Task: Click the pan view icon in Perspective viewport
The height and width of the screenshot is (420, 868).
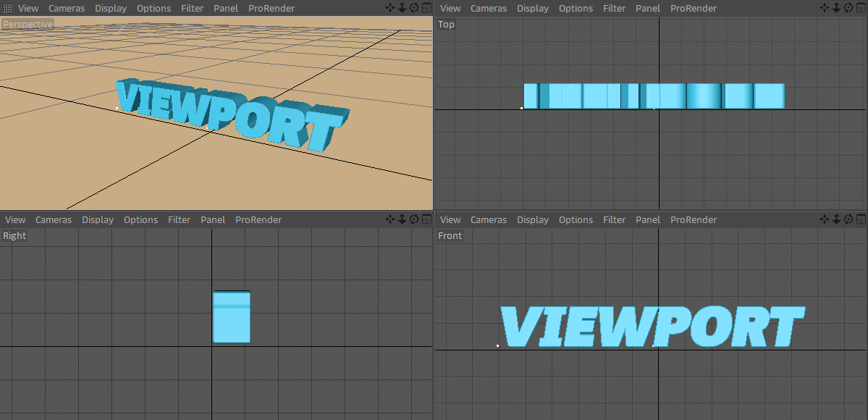Action: [389, 7]
